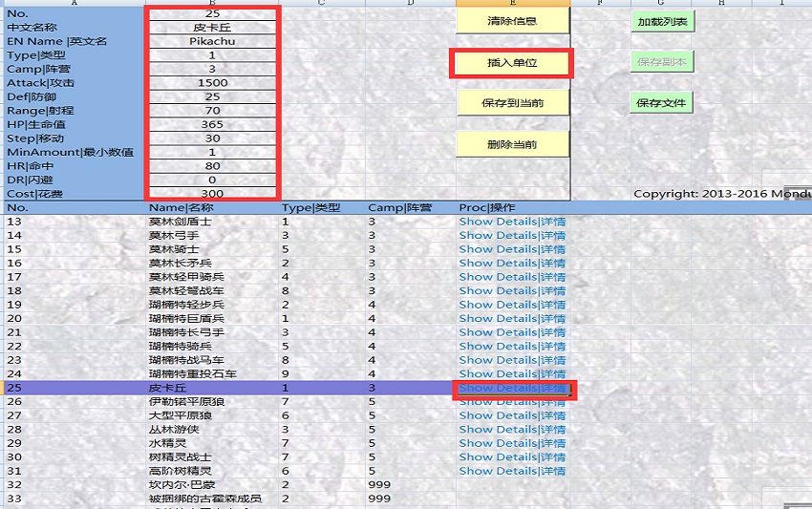
Task: Select the EN Name field containing Pikachu
Action: click(212, 41)
